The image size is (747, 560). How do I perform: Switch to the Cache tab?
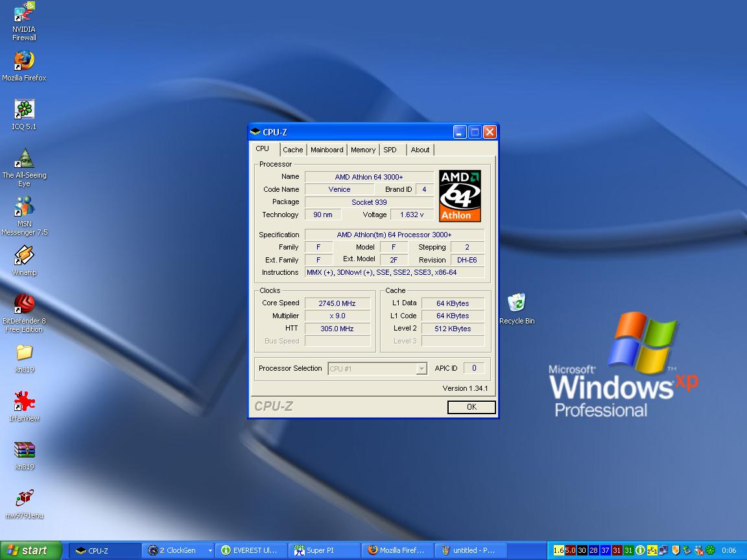point(292,150)
